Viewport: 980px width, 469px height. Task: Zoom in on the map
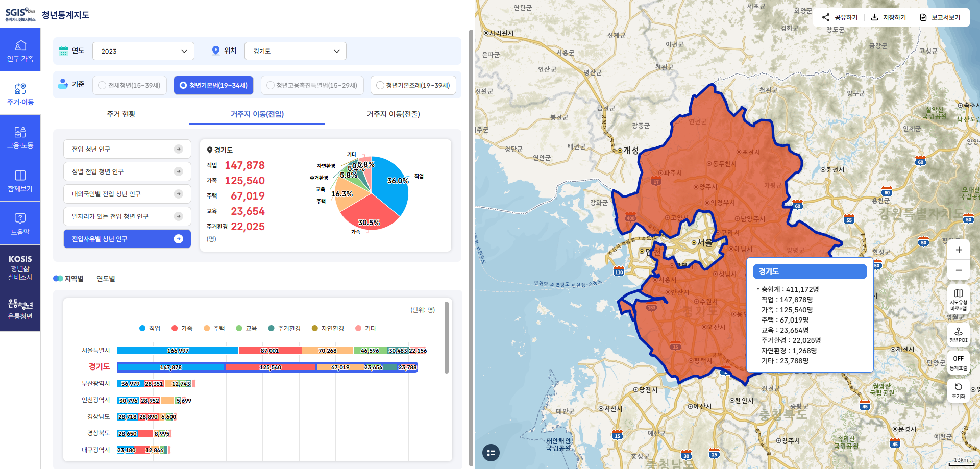pos(959,250)
